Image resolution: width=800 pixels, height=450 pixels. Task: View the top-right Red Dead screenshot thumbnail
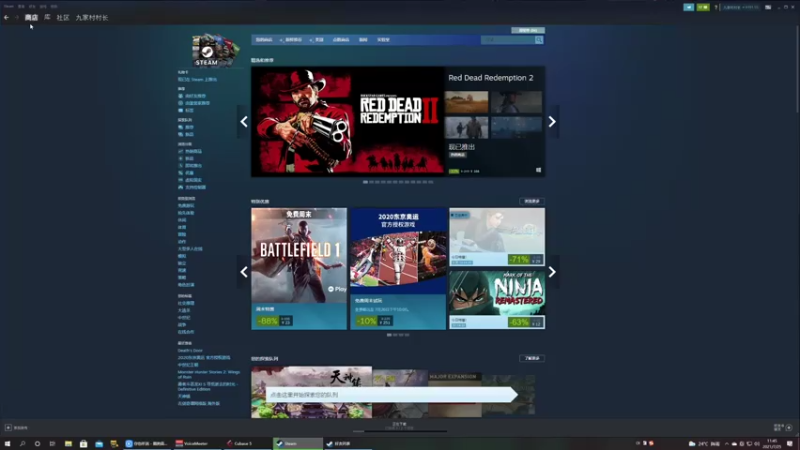click(516, 102)
